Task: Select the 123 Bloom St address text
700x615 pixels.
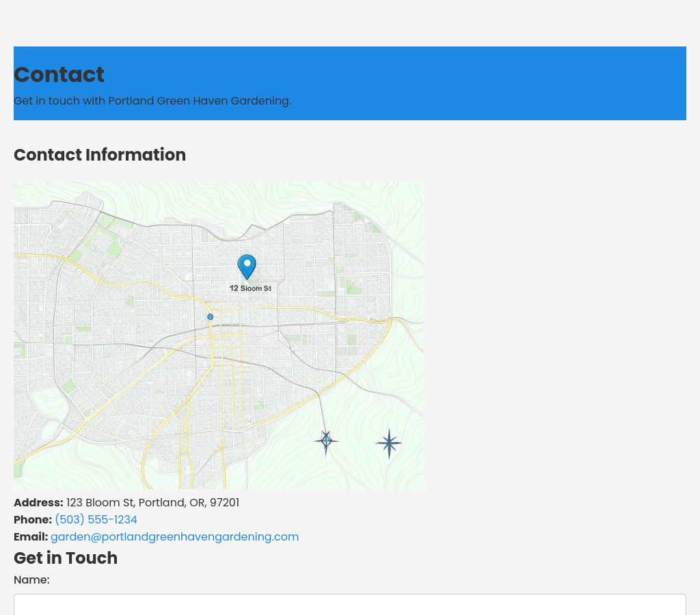Action: pos(152,502)
